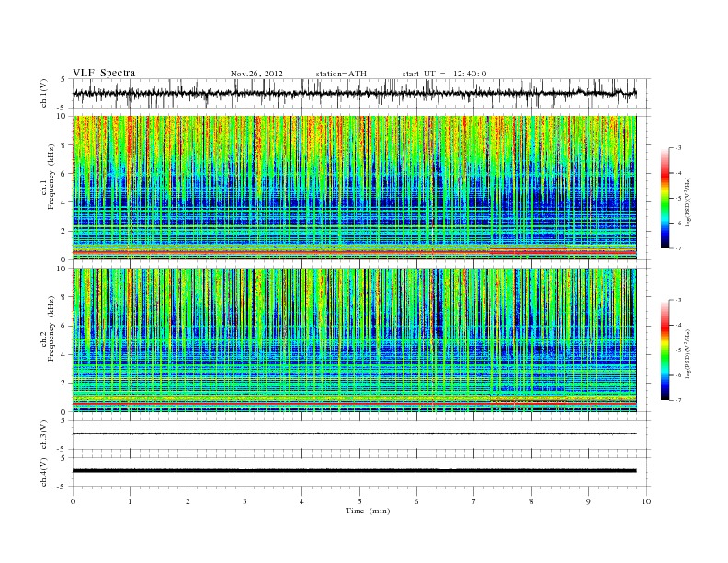Click the ch.3 voltage waveform line
This screenshot has width=728, height=563.
click(x=354, y=434)
